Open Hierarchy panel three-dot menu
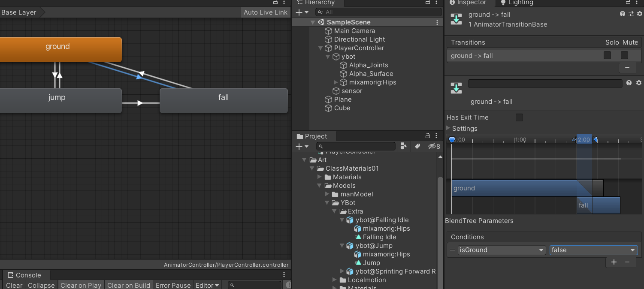644x289 pixels. pyautogui.click(x=437, y=3)
